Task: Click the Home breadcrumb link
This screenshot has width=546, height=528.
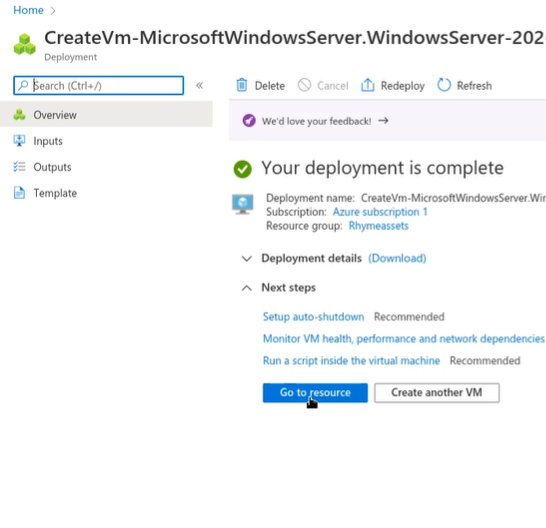Action: point(28,10)
